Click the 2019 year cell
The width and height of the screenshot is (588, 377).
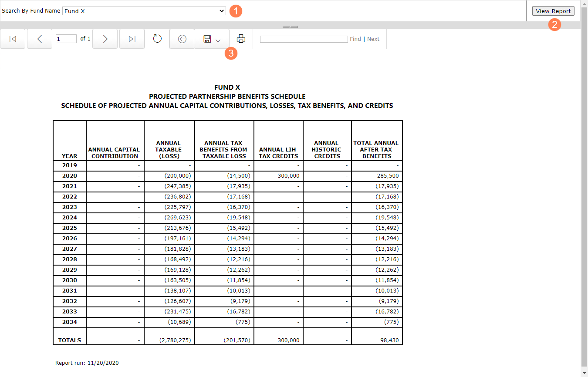tap(70, 165)
